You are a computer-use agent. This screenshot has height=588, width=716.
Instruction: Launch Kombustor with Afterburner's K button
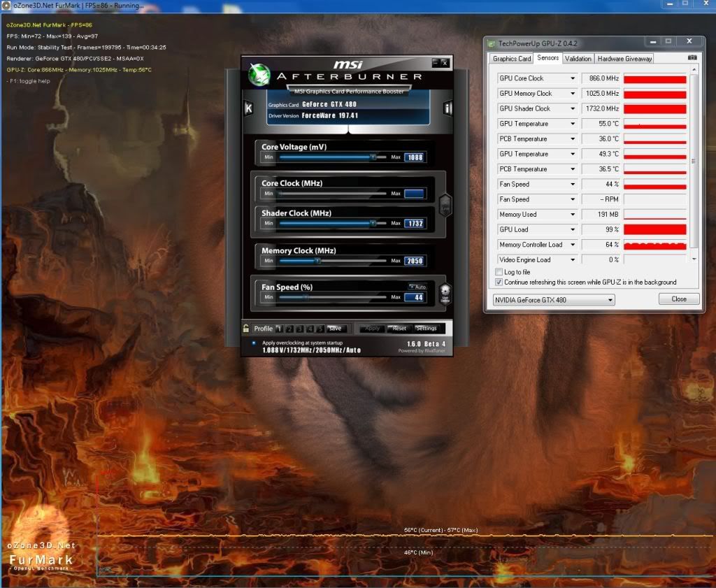248,108
